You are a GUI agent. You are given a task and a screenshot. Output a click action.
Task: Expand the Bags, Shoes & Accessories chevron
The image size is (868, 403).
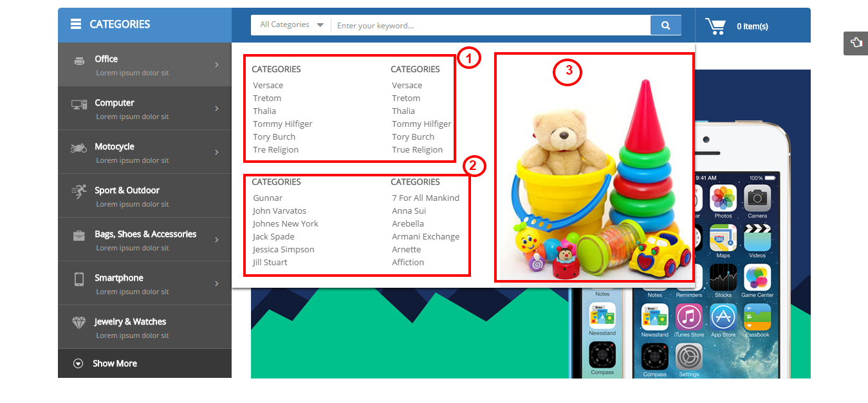click(217, 239)
